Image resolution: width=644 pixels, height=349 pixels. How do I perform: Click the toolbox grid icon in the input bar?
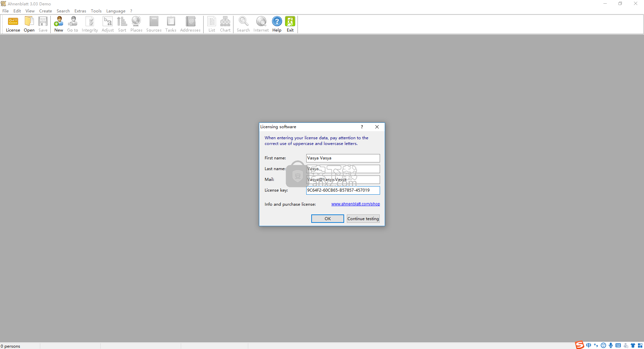640,345
